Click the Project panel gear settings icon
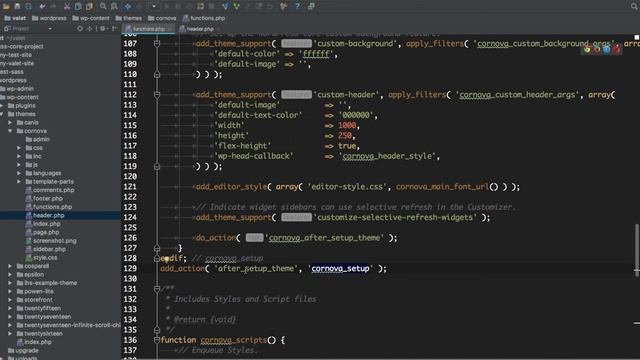This screenshot has height=360, width=640. point(102,29)
